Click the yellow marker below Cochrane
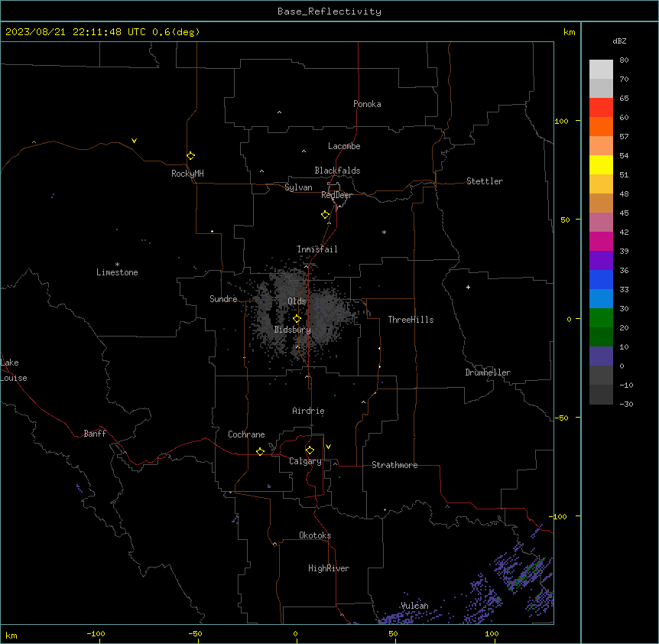 [260, 451]
